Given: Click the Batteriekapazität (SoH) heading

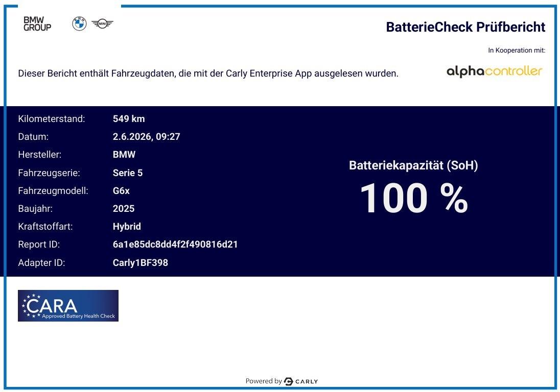Looking at the screenshot, I should click(x=413, y=165).
